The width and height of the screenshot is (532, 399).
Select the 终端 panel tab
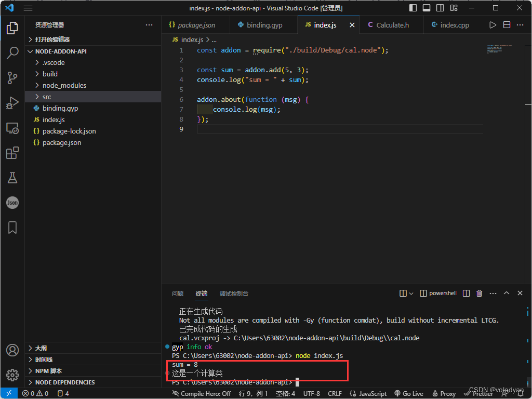202,294
